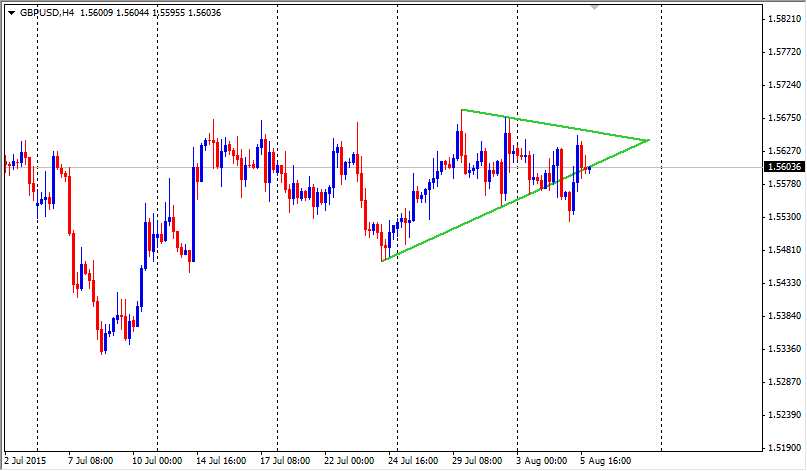Click the 7 Jul 08:00 time label
807x471 pixels.
91,461
